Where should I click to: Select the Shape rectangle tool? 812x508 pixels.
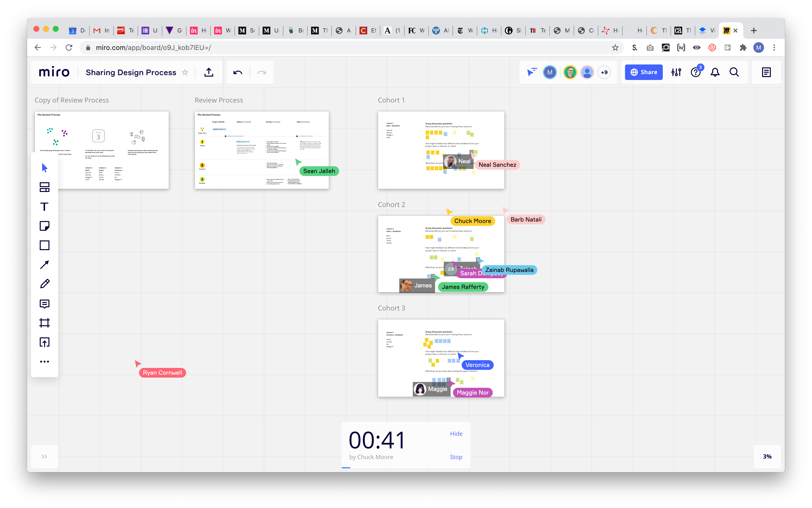point(44,245)
